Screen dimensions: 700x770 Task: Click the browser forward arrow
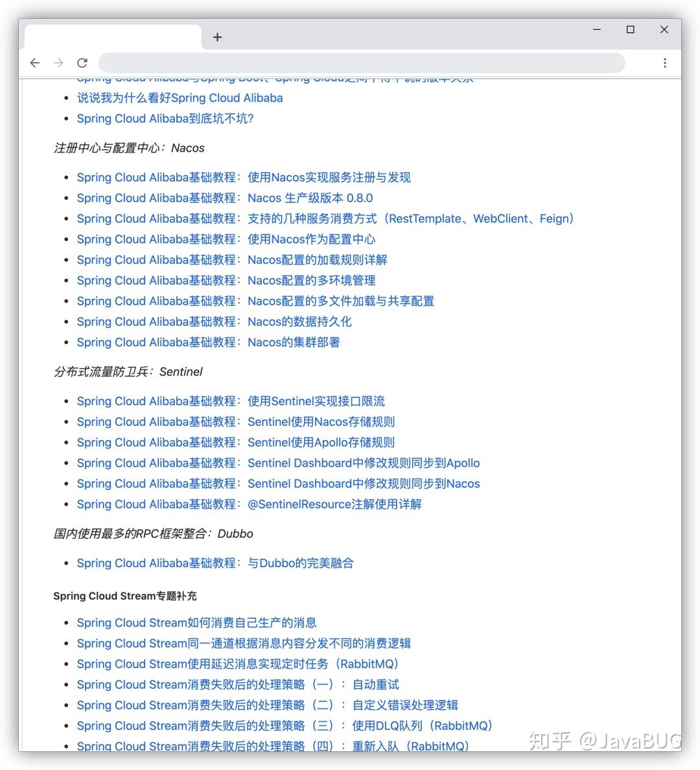(x=58, y=63)
